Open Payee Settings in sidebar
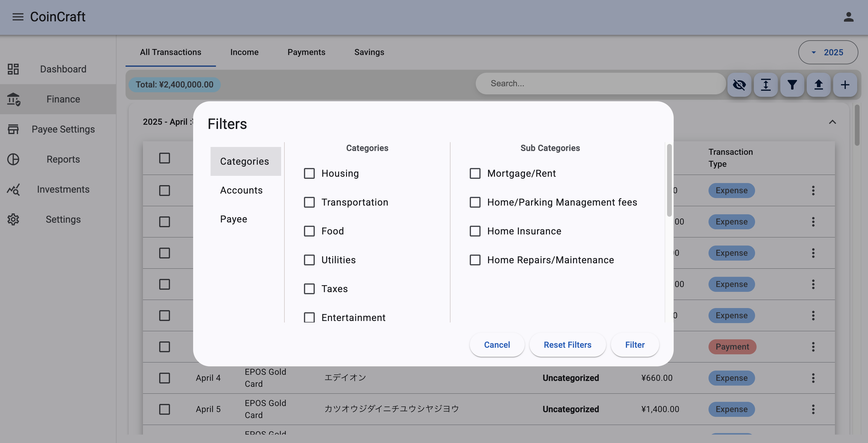This screenshot has height=443, width=868. pyautogui.click(x=58, y=129)
